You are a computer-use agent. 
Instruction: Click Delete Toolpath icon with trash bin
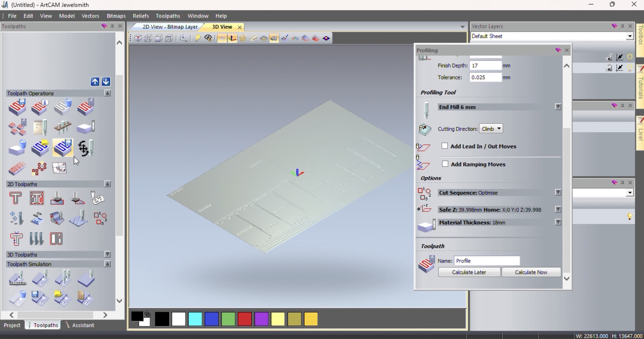click(63, 107)
